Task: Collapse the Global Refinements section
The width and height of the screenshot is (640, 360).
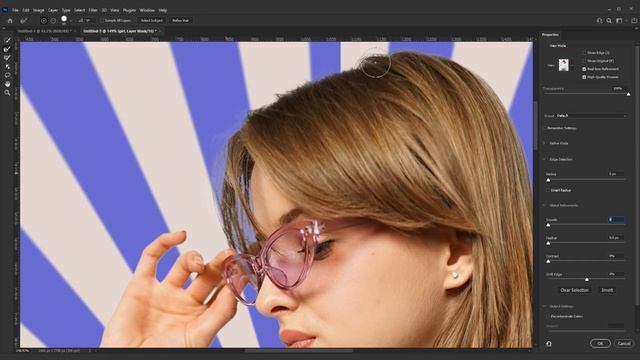Action: (x=544, y=205)
